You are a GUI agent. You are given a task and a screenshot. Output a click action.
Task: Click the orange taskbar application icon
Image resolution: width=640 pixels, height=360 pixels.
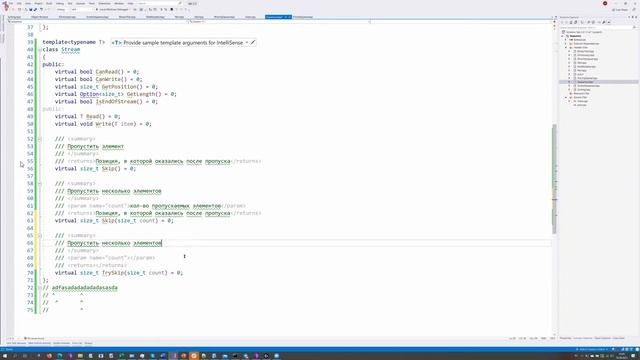point(193,356)
